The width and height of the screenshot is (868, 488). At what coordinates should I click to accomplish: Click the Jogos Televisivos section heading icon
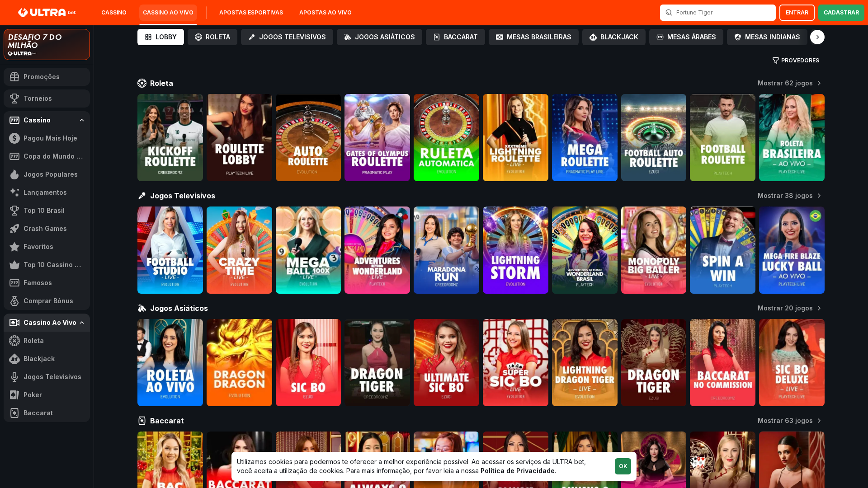pyautogui.click(x=142, y=196)
